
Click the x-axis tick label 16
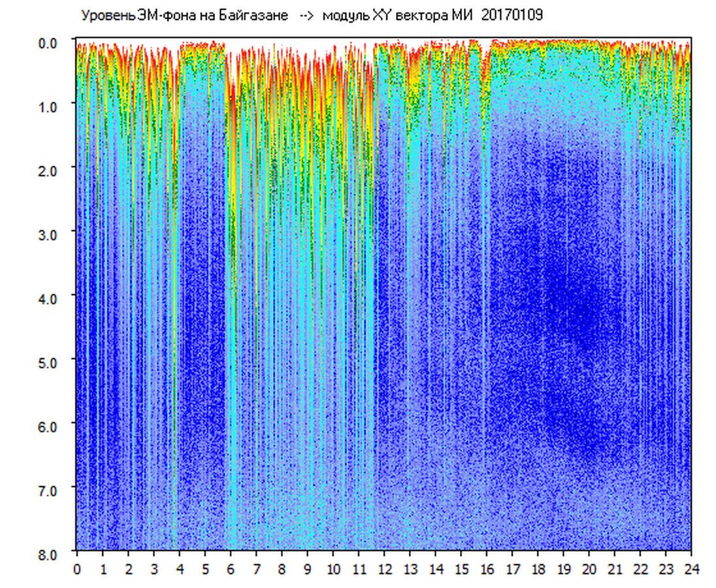point(487,570)
